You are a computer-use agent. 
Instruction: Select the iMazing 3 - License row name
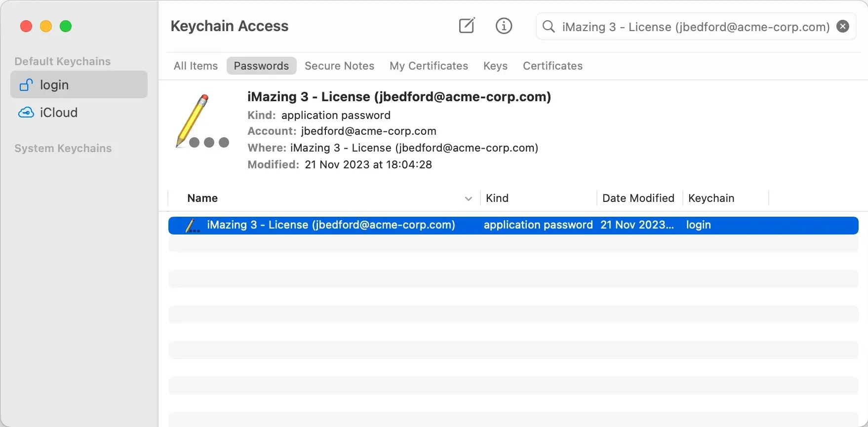[x=331, y=225]
